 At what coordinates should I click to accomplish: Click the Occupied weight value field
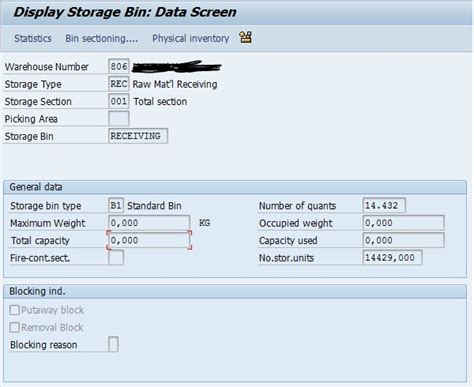[403, 223]
